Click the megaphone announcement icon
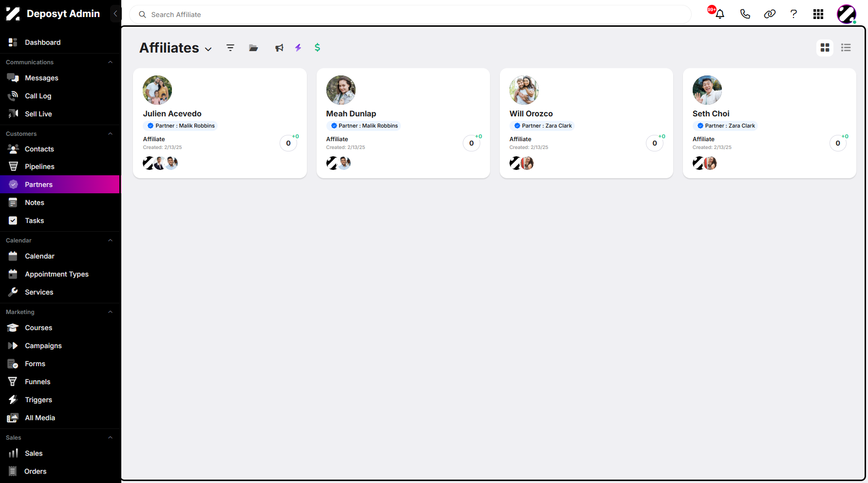This screenshot has width=868, height=483. 279,48
